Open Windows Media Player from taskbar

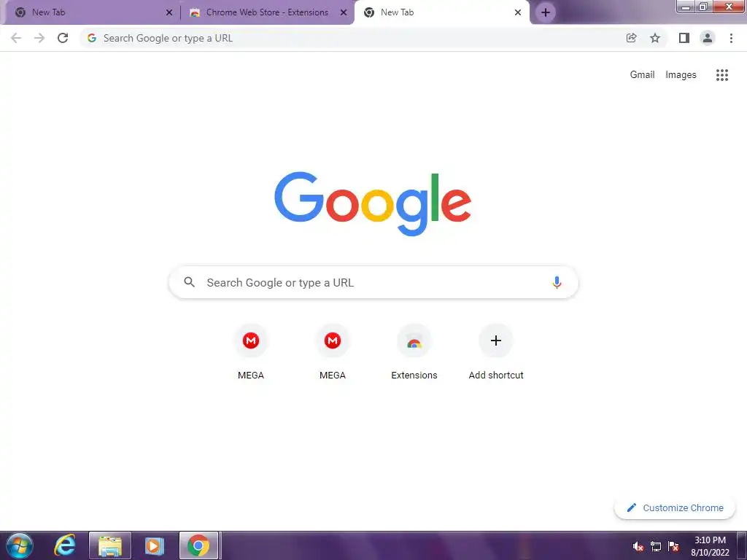pyautogui.click(x=154, y=545)
